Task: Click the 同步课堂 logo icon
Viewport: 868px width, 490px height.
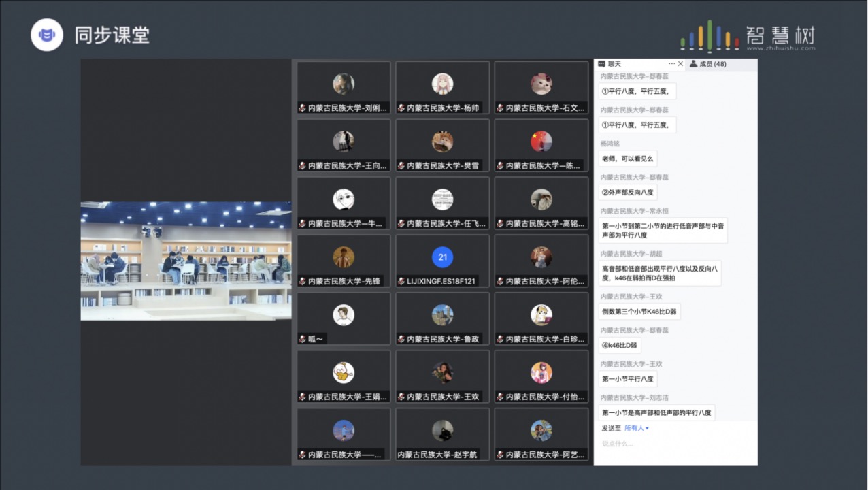Action: tap(47, 35)
